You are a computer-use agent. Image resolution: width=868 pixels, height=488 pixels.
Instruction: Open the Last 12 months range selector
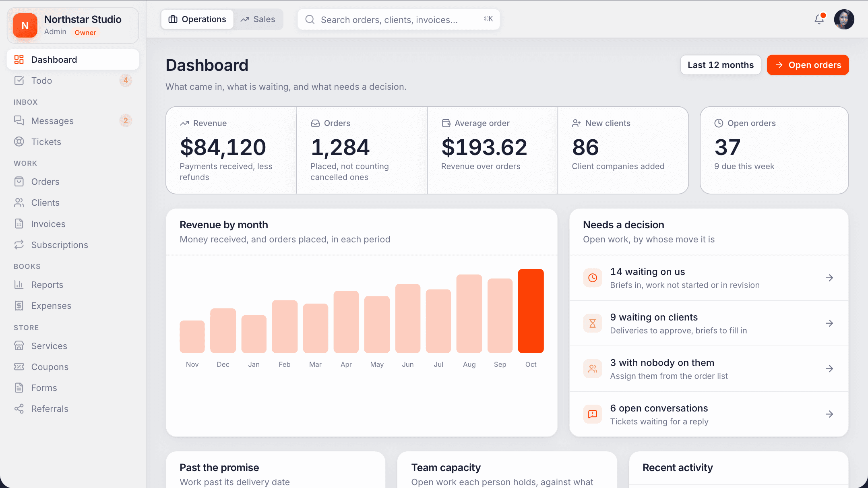point(721,65)
